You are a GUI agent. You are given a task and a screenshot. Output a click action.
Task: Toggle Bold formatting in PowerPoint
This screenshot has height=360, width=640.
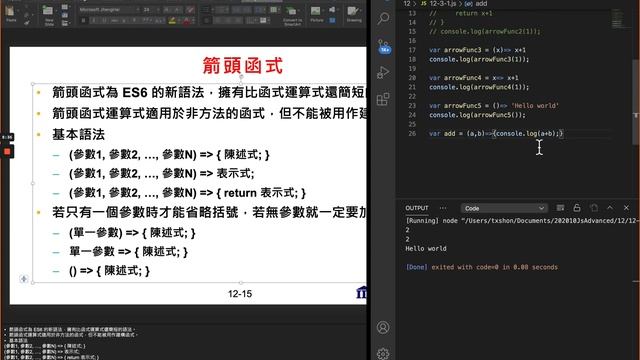83,20
